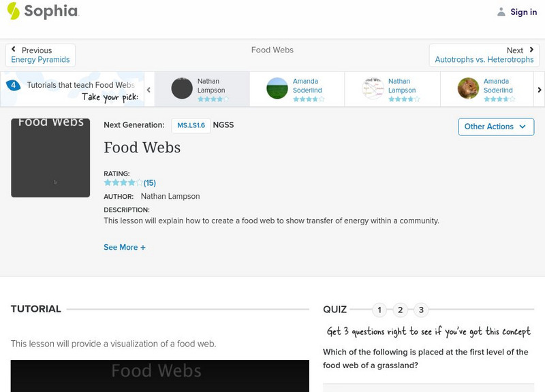The height and width of the screenshot is (392, 545).
Task: Expand description with See More +
Action: 125,248
